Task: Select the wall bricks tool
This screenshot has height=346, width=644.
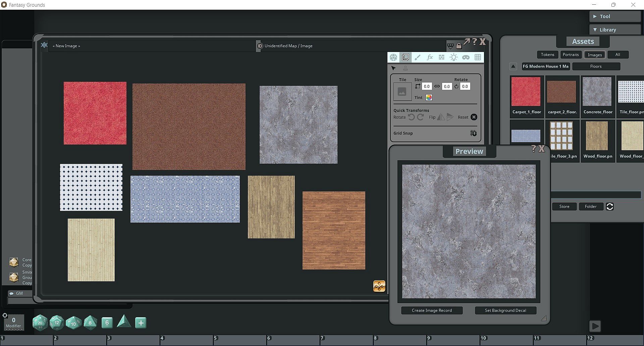Action: click(441, 57)
